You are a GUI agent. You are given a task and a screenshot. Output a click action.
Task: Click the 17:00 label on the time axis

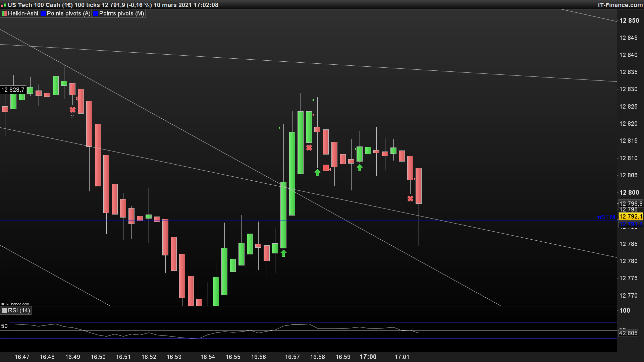[368, 357]
